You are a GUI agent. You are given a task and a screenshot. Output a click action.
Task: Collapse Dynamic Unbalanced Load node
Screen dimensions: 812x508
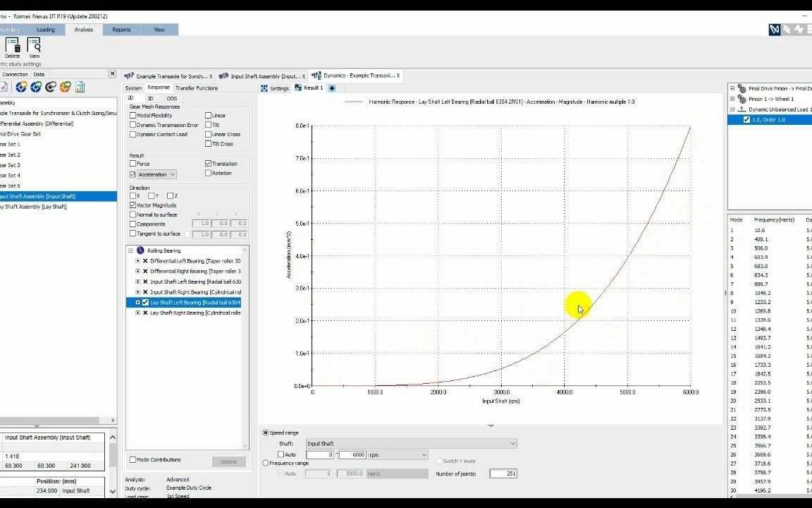tap(732, 109)
